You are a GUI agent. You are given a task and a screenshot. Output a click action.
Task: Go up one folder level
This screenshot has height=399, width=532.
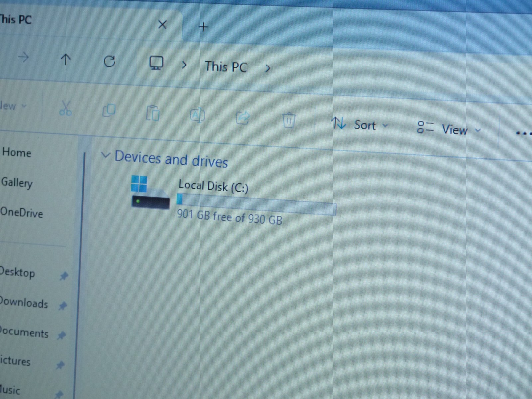pyautogui.click(x=66, y=59)
